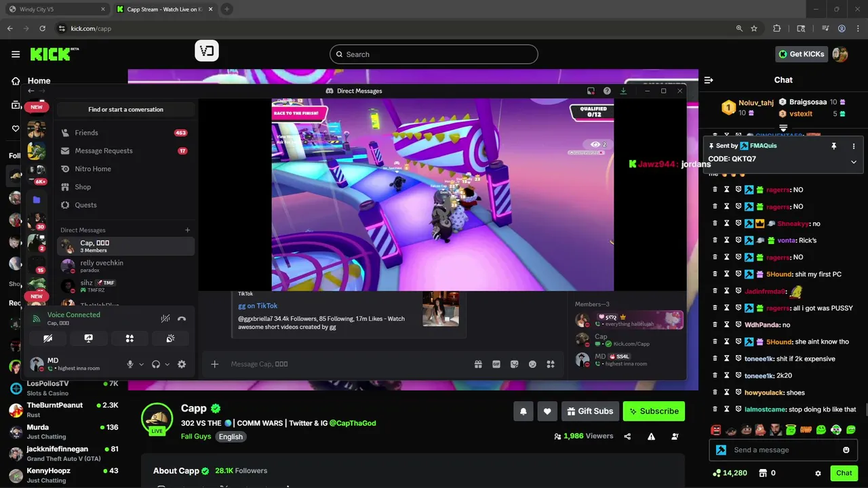Expand chat gifter leaderboard
This screenshot has height=488, width=868.
pos(783,128)
